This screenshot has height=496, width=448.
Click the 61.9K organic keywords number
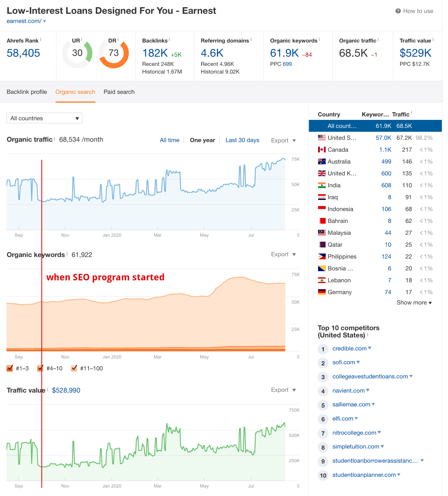[284, 53]
